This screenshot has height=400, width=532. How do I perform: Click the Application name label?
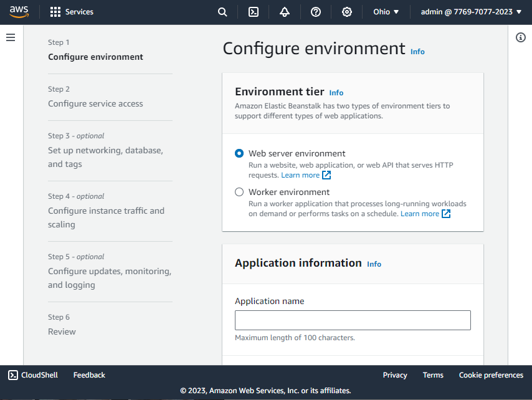269,301
